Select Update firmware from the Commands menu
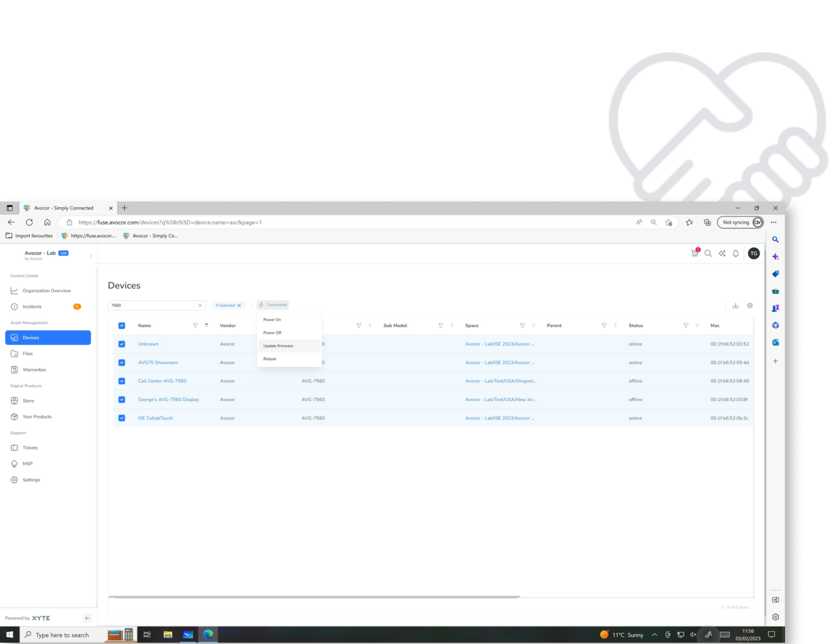The height and width of the screenshot is (644, 836). point(278,346)
